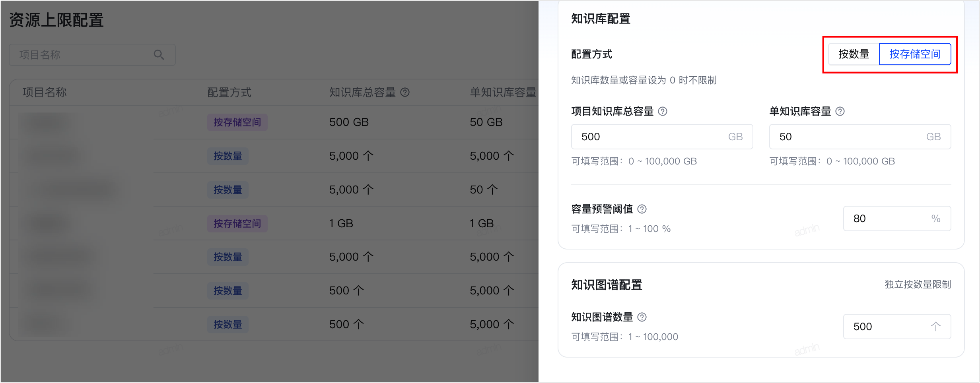Select the 按存储空间 configuration mode
Image resolution: width=980 pixels, height=383 pixels.
(915, 54)
